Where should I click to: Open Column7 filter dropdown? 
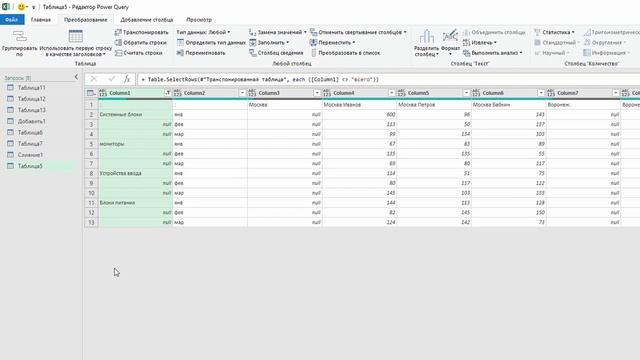pyautogui.click(x=616, y=93)
